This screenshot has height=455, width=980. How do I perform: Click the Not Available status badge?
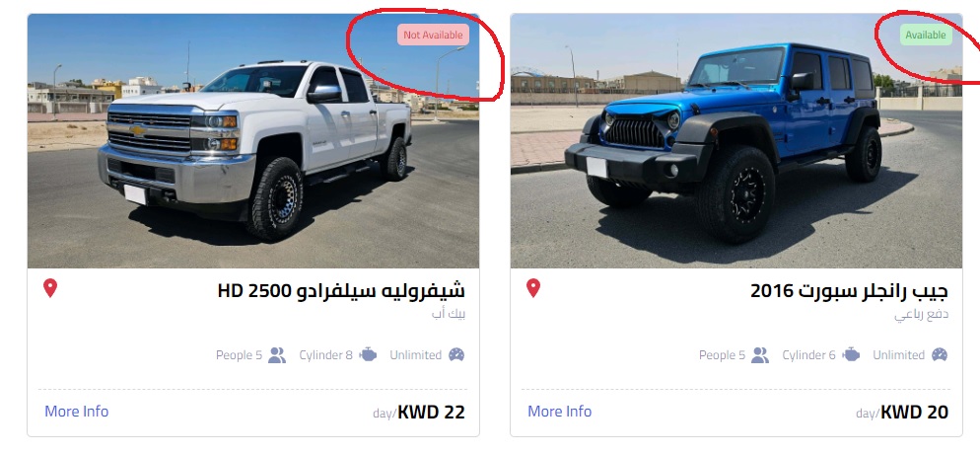[x=433, y=36]
